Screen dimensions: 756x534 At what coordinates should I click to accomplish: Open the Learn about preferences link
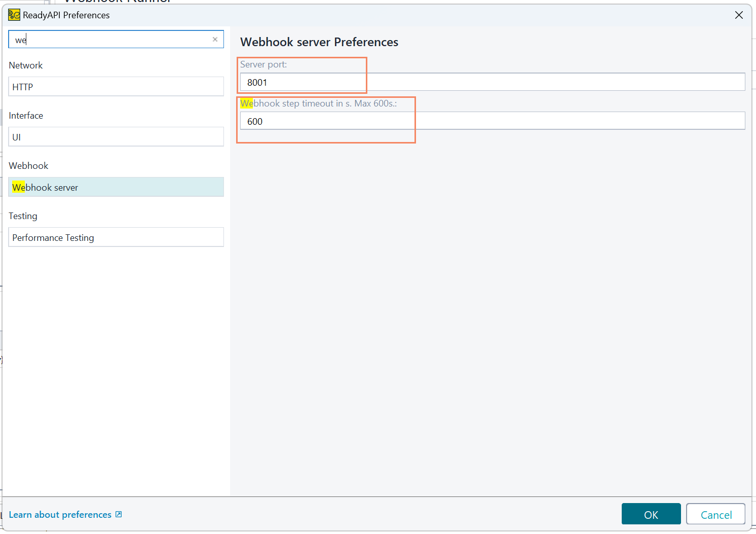tap(60, 514)
